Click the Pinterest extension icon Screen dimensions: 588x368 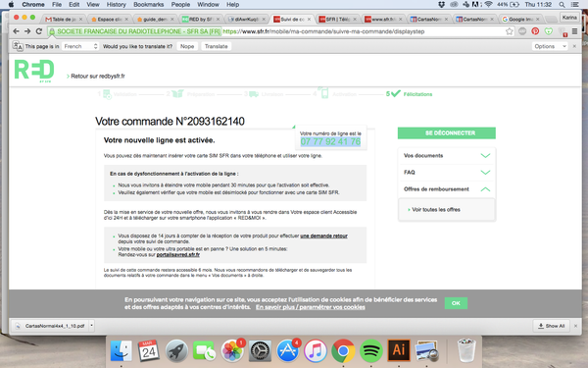point(535,31)
